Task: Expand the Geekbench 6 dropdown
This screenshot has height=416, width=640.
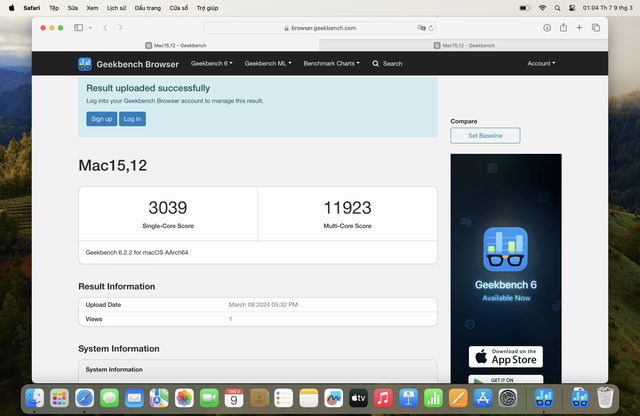Action: tap(211, 63)
